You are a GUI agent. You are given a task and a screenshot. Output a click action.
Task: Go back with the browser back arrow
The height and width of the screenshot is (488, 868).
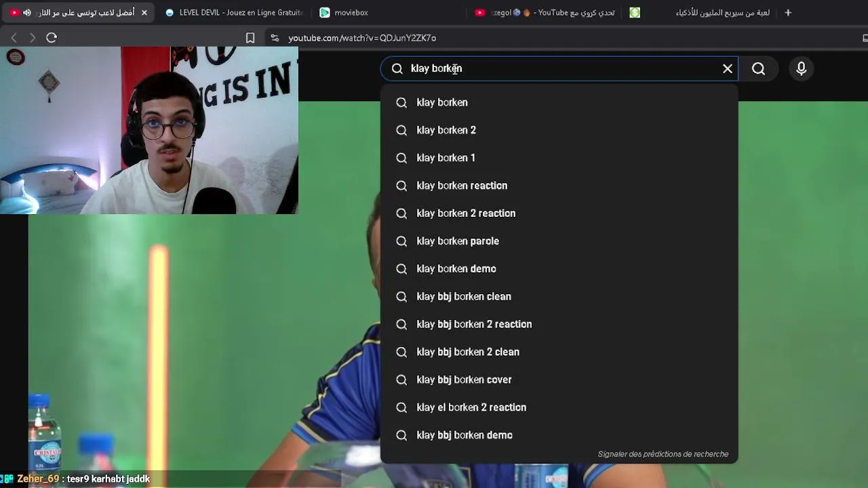(x=14, y=38)
